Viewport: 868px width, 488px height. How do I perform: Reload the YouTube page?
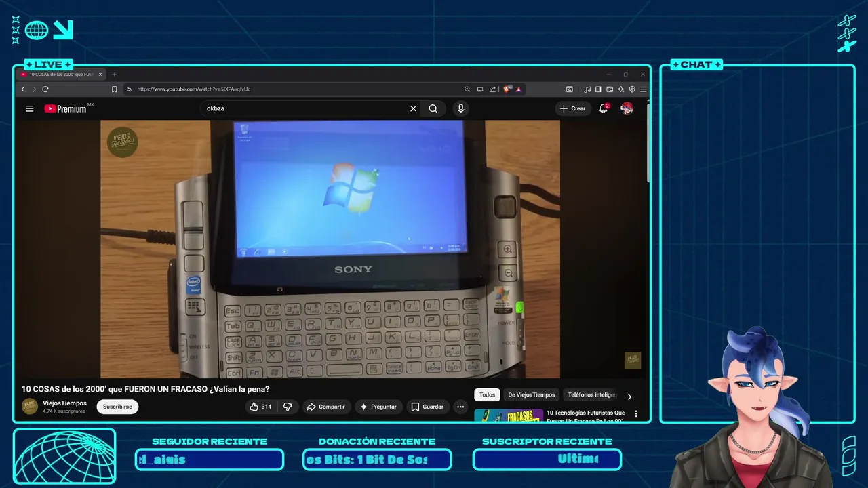point(45,89)
